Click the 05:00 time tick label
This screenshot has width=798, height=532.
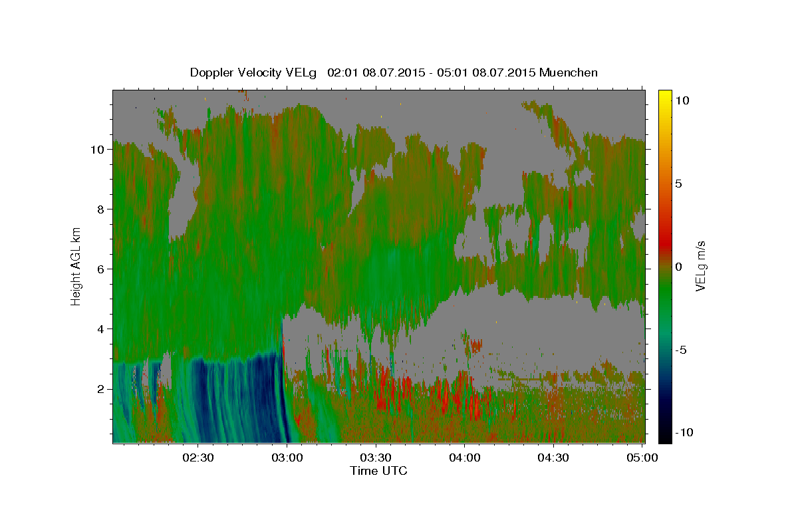click(641, 458)
